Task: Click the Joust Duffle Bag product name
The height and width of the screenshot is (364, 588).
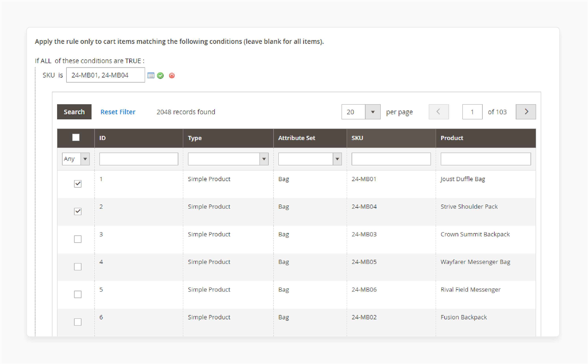Action: [x=463, y=179]
